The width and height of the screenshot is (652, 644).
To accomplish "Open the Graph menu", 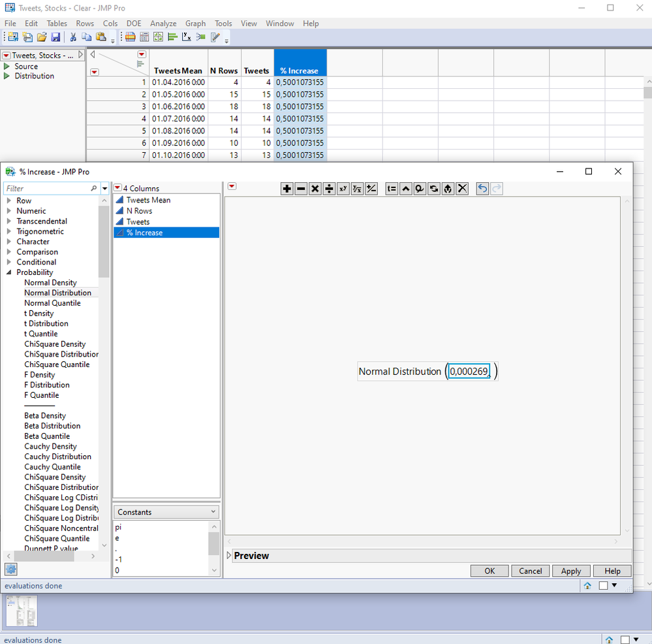I will tap(195, 24).
